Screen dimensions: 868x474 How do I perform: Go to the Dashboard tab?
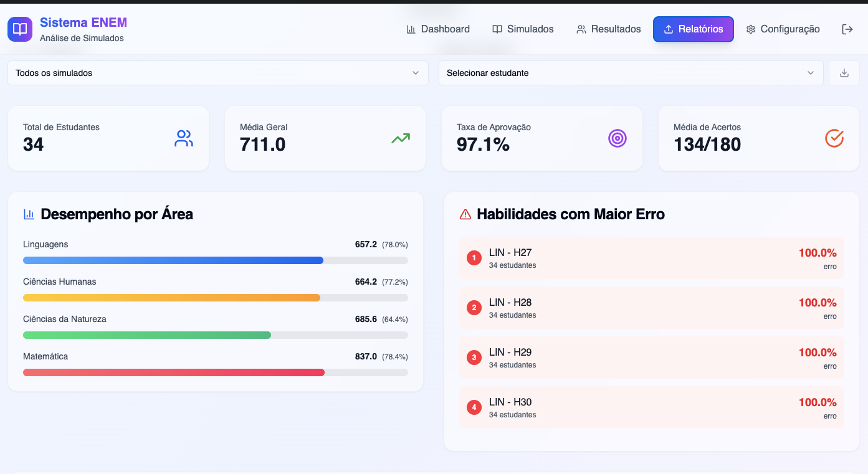[438, 29]
